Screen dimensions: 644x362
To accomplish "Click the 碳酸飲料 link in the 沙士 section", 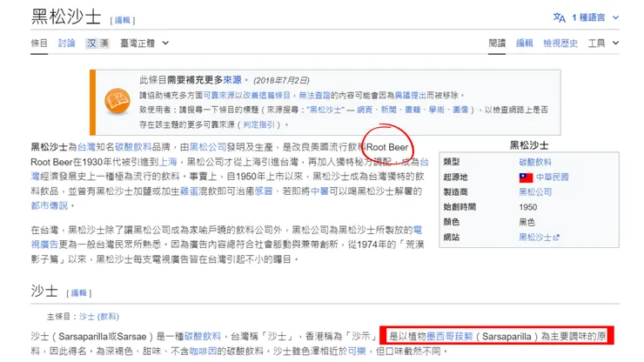I will (x=203, y=337).
